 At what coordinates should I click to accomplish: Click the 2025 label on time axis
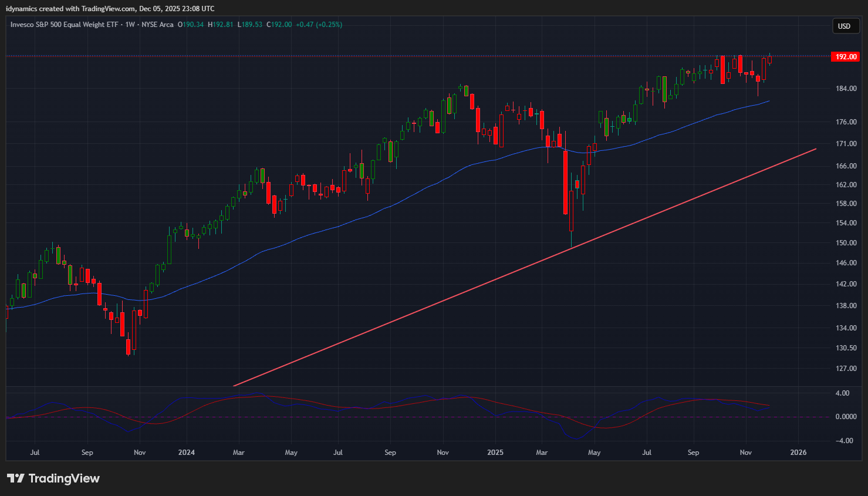click(495, 453)
